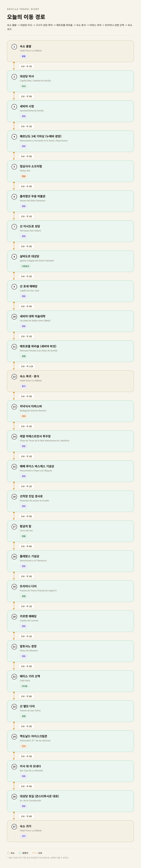Select the 사전답사 tag on Salvador church
This screenshot has height=868, width=141.
point(25,266)
